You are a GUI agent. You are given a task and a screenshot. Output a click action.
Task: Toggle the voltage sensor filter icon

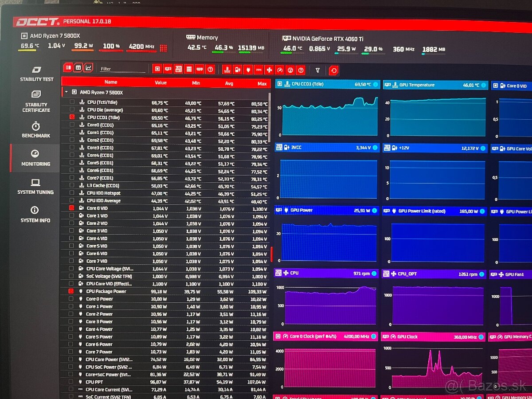point(237,70)
